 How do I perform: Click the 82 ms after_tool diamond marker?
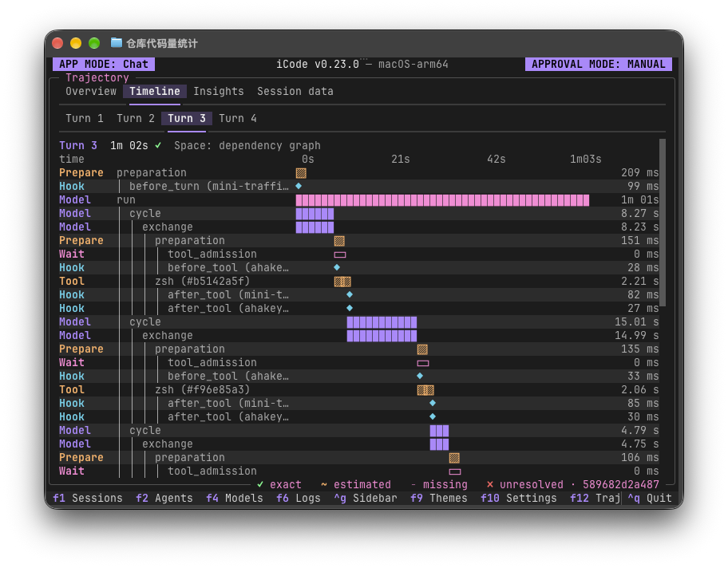(x=350, y=294)
